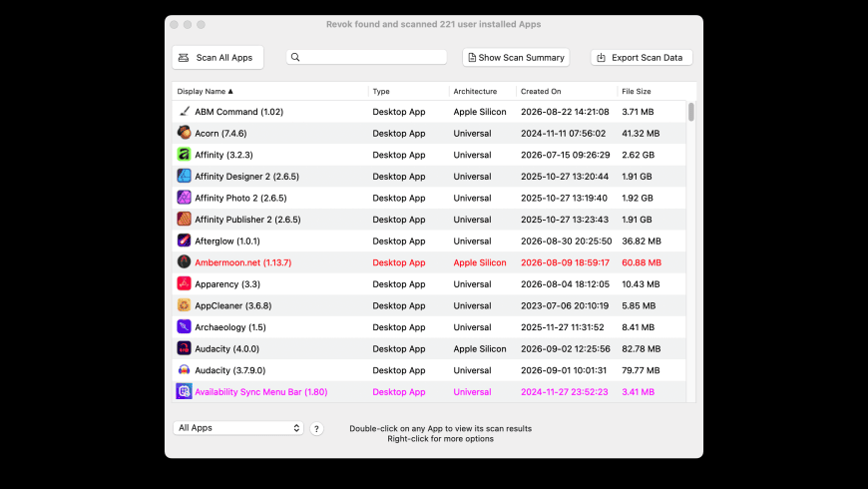Select Availability Sync Menu Bar (1.80) name
Viewport: 868px width, 489px height.
[x=261, y=391]
